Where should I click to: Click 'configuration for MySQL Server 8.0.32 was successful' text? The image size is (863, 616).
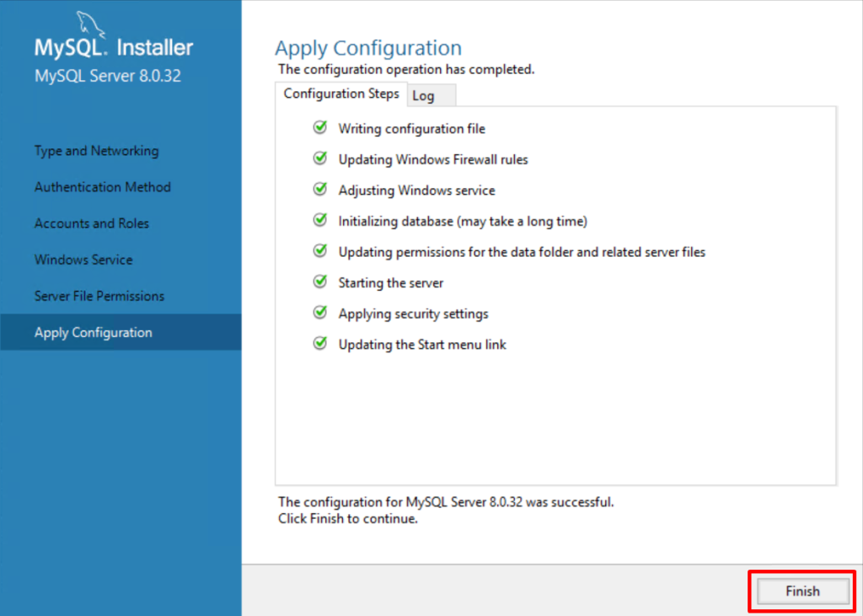(x=446, y=502)
